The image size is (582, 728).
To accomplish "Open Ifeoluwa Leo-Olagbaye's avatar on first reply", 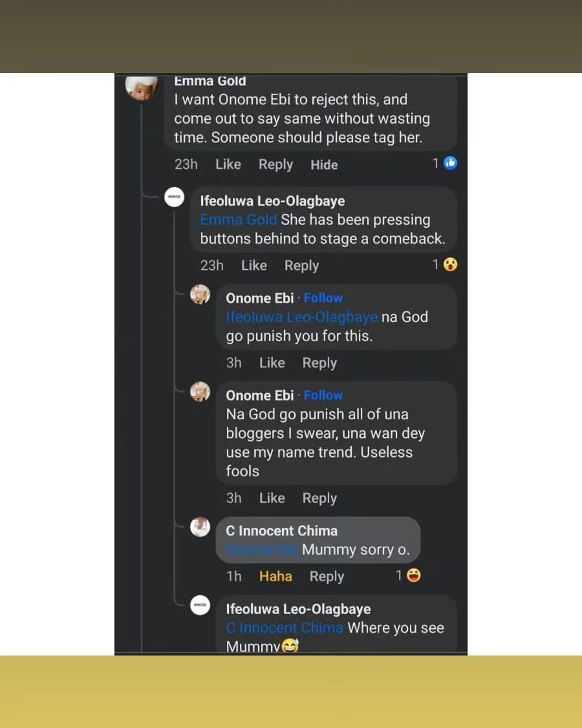I will pyautogui.click(x=175, y=197).
